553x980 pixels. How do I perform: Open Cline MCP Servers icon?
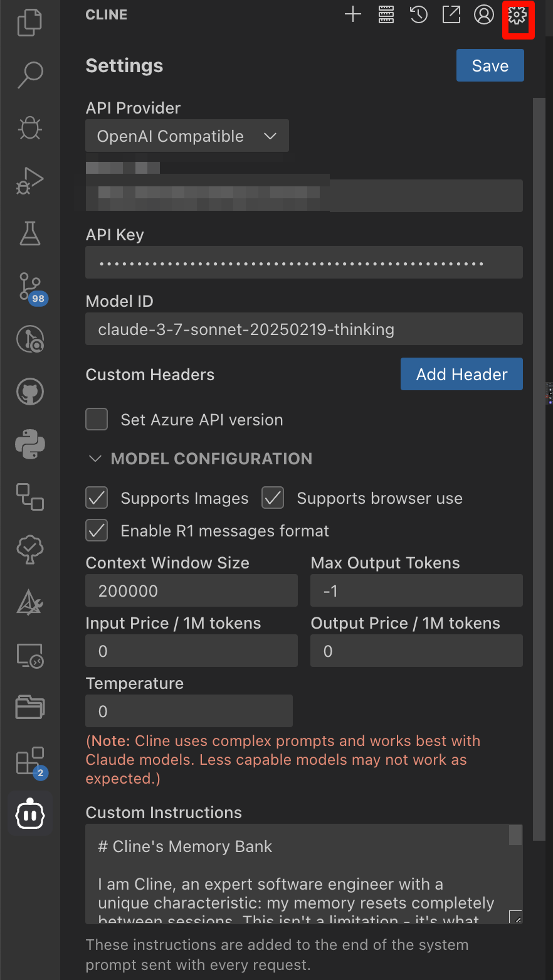tap(386, 14)
